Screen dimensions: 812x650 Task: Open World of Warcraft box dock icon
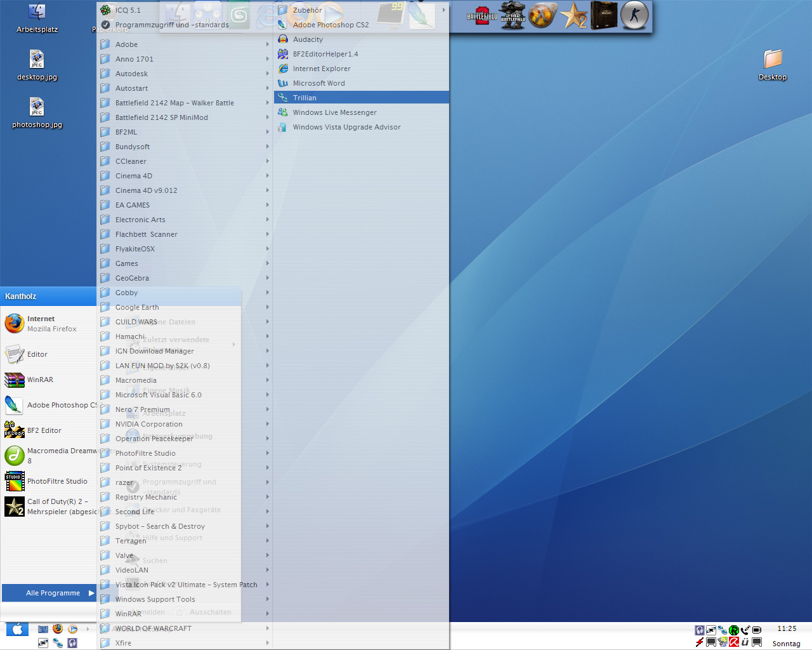coord(604,16)
